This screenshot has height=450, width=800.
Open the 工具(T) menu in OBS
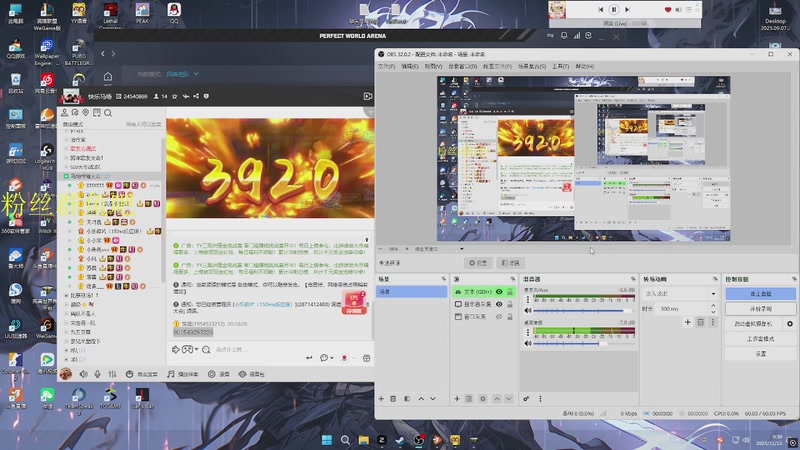[560, 66]
